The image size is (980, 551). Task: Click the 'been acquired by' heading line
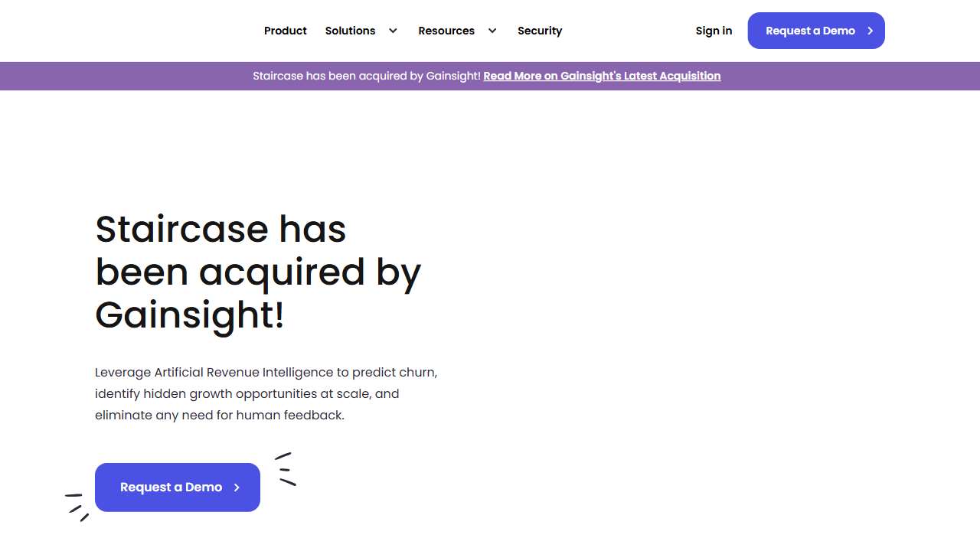258,272
